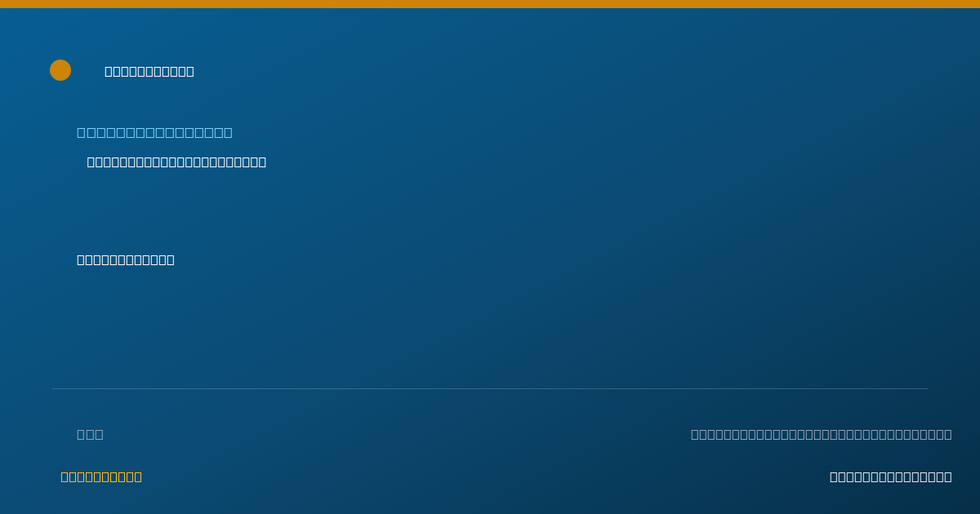This screenshot has height=514, width=980.
Task: Click the gray line above the white footer text
Action: [821, 434]
